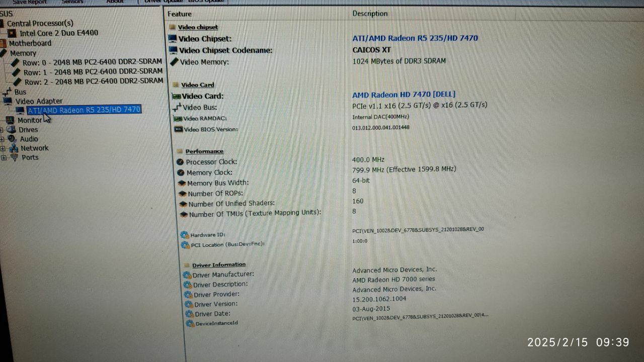This screenshot has width=644, height=362.
Task: Click the 799.9 MHz memory clock value
Action: (x=404, y=169)
